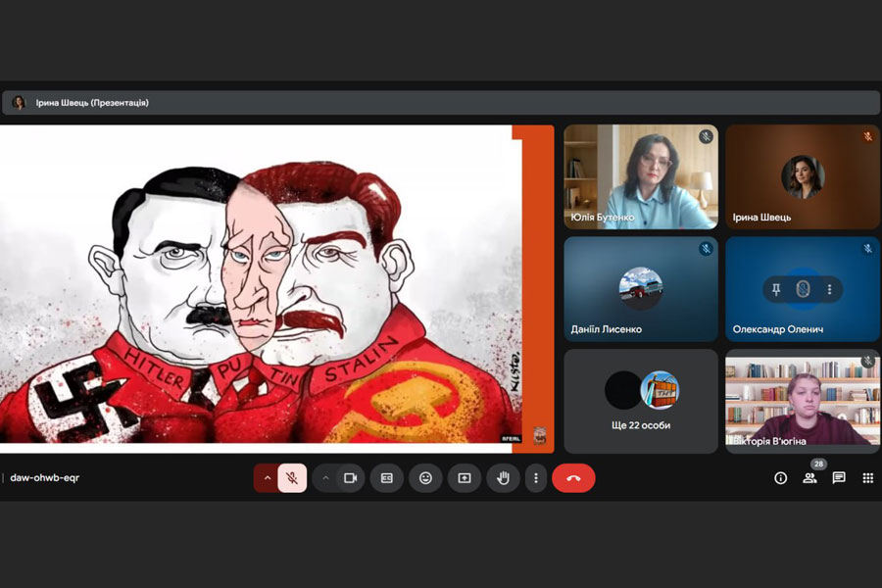Expand the video settings arrow
Screen dimensions: 882x588
click(325, 478)
